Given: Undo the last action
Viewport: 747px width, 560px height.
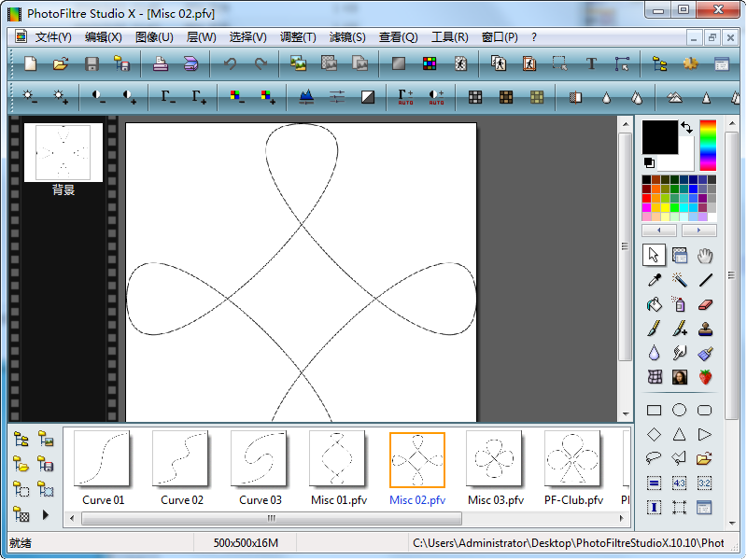Looking at the screenshot, I should coord(230,63).
